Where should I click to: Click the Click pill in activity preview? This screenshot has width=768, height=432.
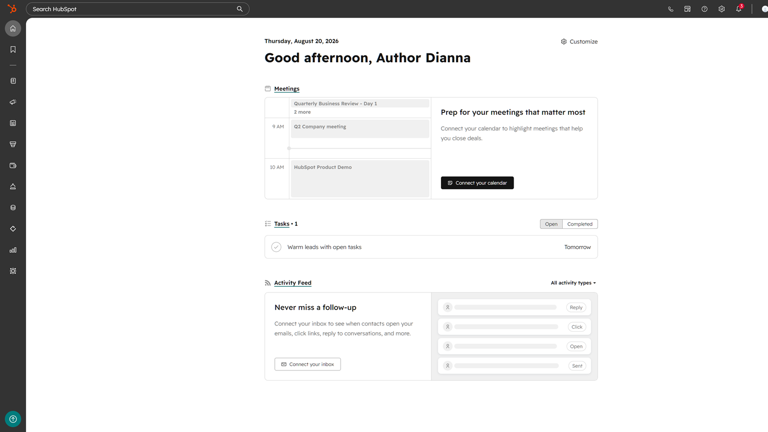click(x=577, y=327)
